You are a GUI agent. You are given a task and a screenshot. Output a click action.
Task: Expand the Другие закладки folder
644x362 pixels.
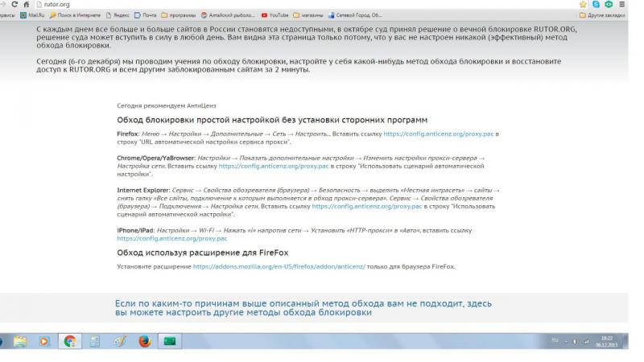[x=602, y=15]
